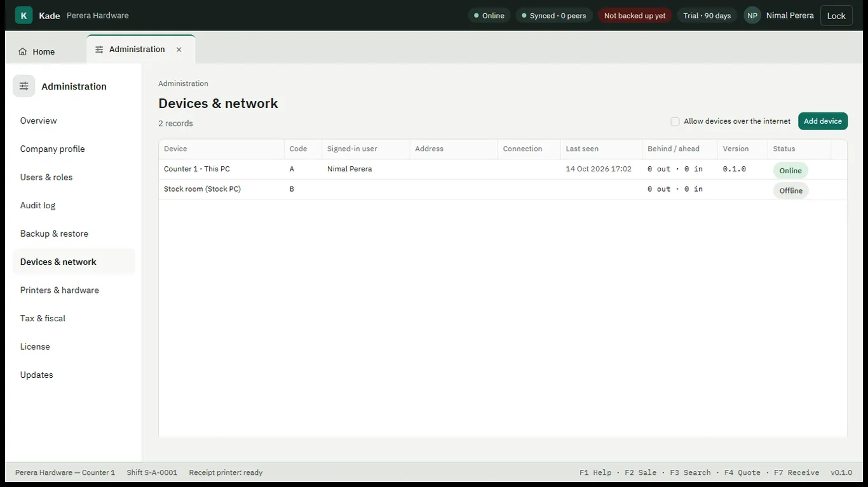Click the Administration tab sliders icon
Viewport: 868px width, 487px height.
99,50
